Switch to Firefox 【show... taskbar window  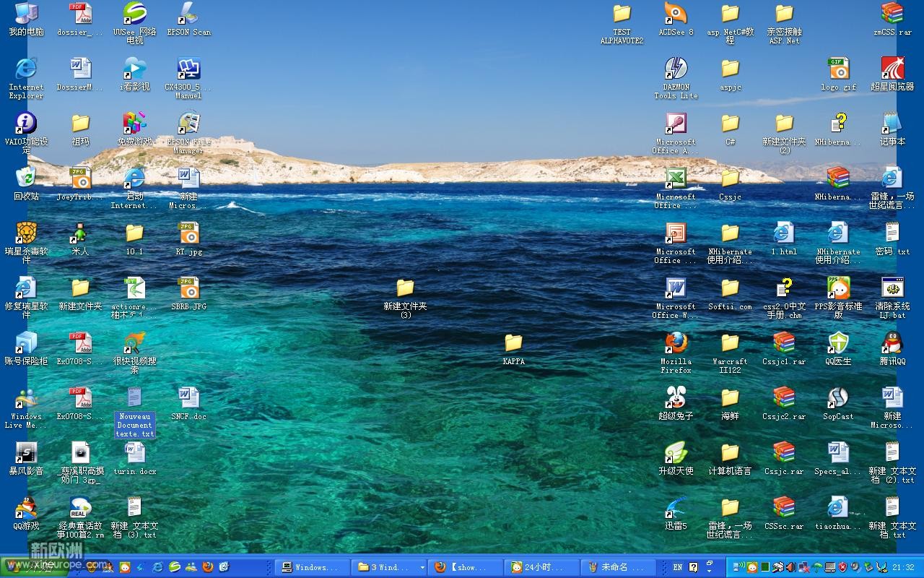click(x=466, y=567)
